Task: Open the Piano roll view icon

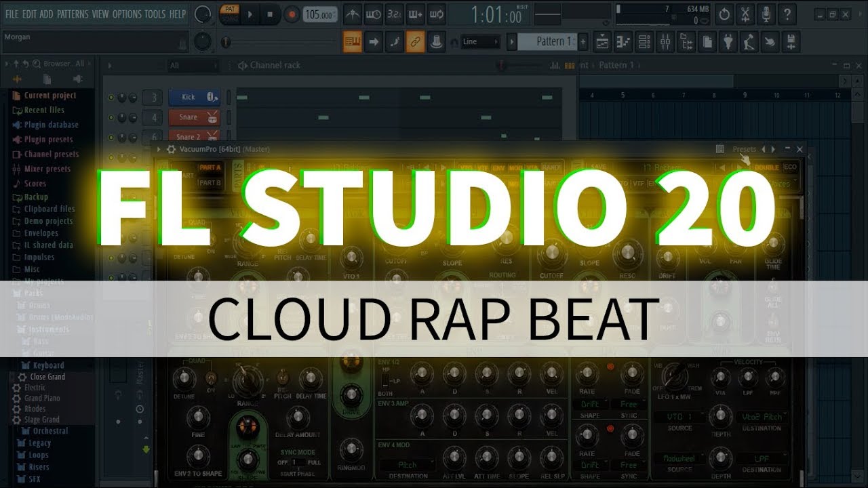Action: click(623, 42)
